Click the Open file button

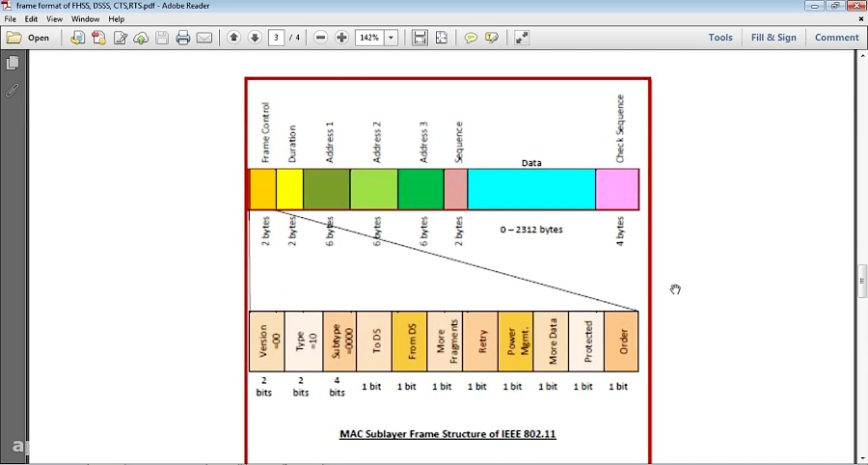point(28,38)
